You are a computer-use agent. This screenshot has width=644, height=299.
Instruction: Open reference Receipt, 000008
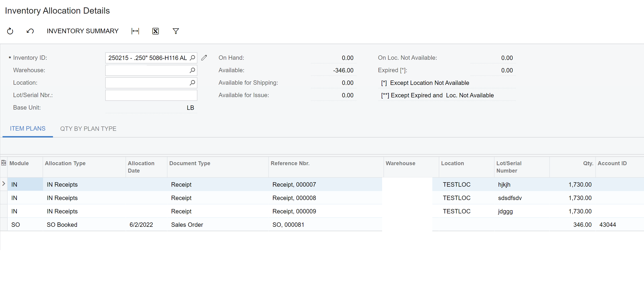point(294,198)
